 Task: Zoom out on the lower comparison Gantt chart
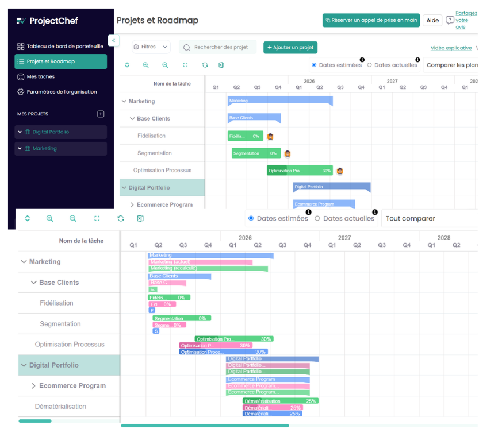(73, 218)
